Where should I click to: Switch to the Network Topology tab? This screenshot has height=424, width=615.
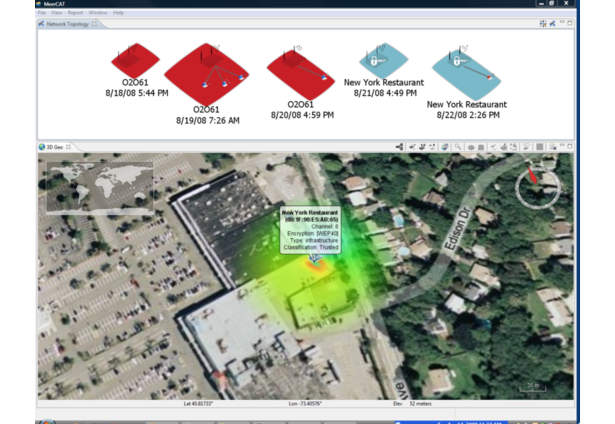point(67,24)
